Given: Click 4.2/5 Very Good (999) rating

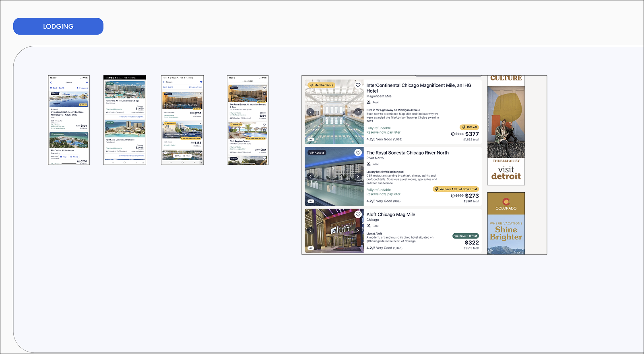Looking at the screenshot, I should [x=384, y=201].
